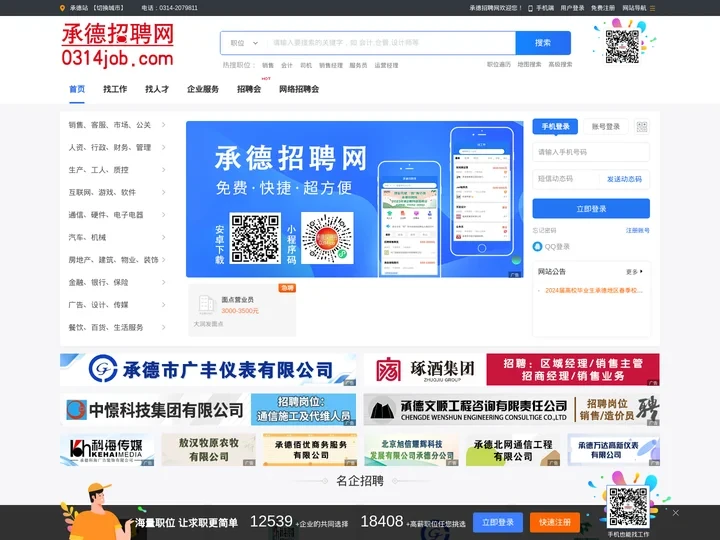The width and height of the screenshot is (720, 540).
Task: Click 更多 in 网站公告
Action: pyautogui.click(x=634, y=272)
